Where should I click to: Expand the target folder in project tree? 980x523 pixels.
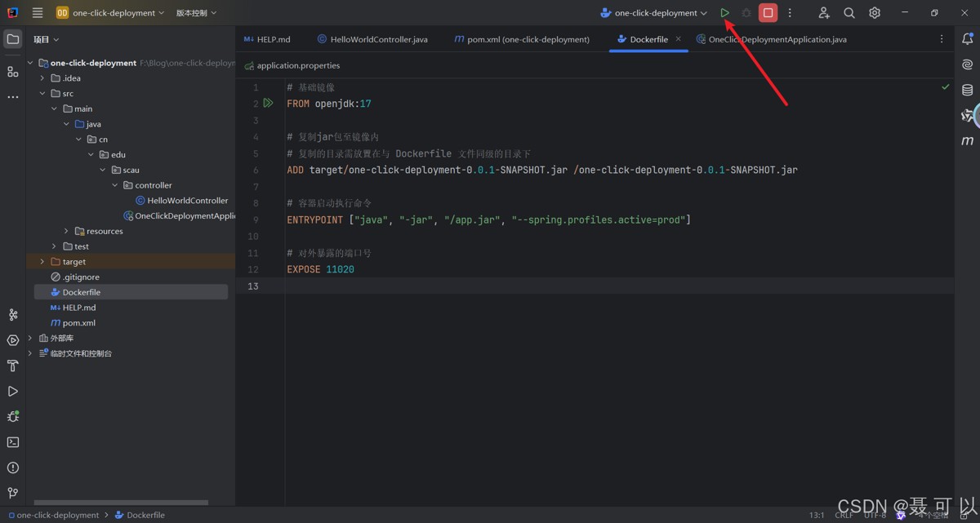point(42,262)
